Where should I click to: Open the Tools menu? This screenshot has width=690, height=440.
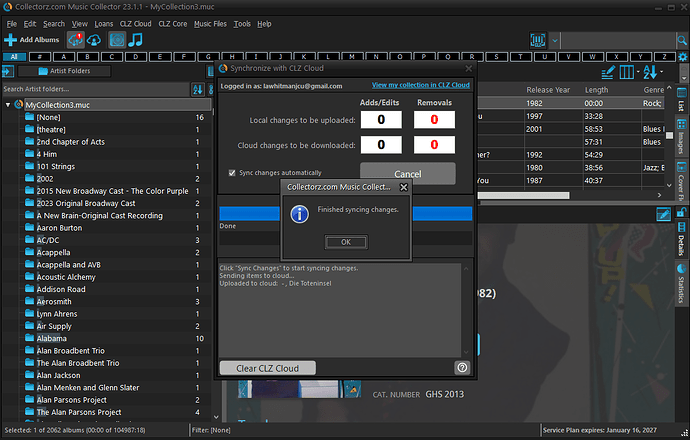242,24
